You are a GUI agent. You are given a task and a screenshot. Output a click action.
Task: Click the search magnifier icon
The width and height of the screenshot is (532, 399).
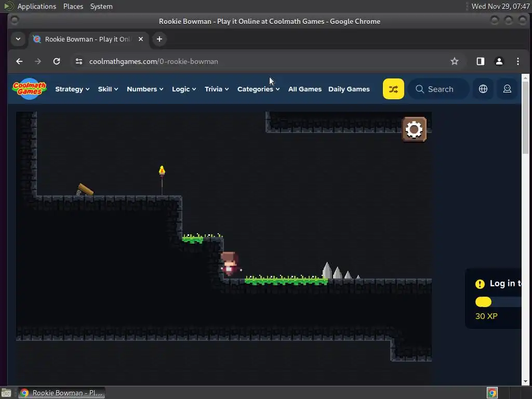(420, 89)
